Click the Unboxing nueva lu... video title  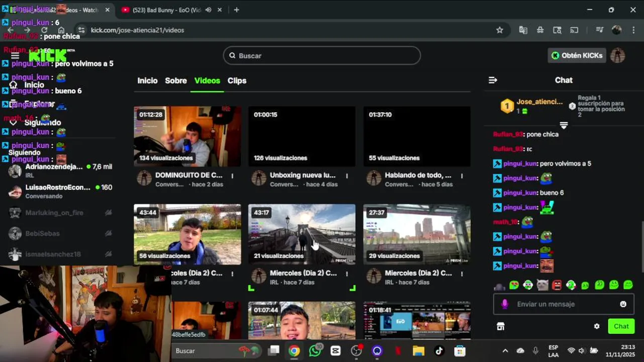[303, 175]
